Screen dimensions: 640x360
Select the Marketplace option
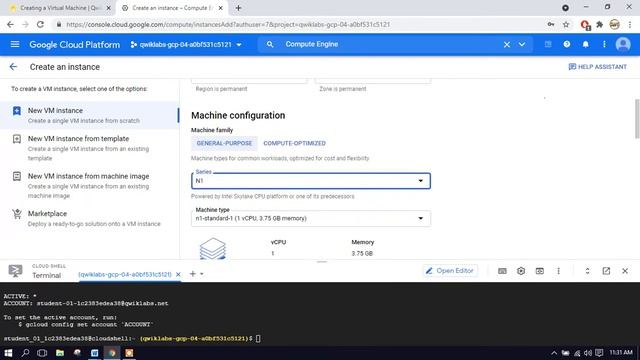coord(90,218)
